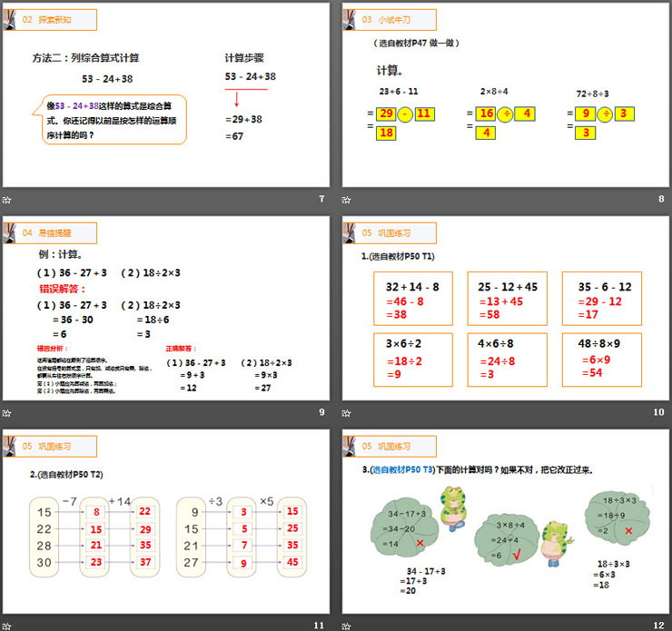Click the blue '选自教材P50 T3' text on slide 12

tap(403, 470)
